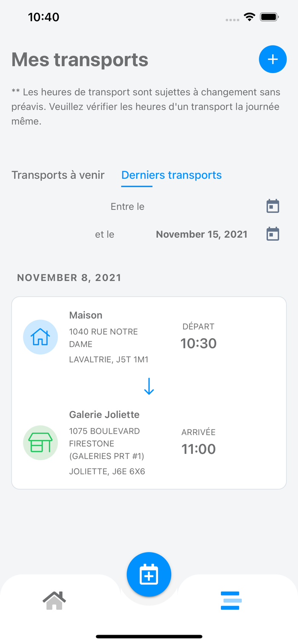Viewport: 298px width, 644px height.
Task: Tap the blue plus add transport button
Action: [272, 59]
